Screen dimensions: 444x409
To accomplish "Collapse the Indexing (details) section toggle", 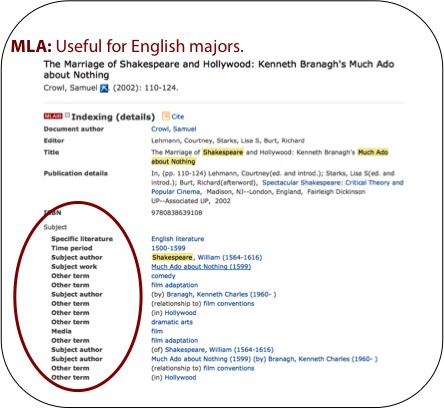I will pyautogui.click(x=67, y=115).
